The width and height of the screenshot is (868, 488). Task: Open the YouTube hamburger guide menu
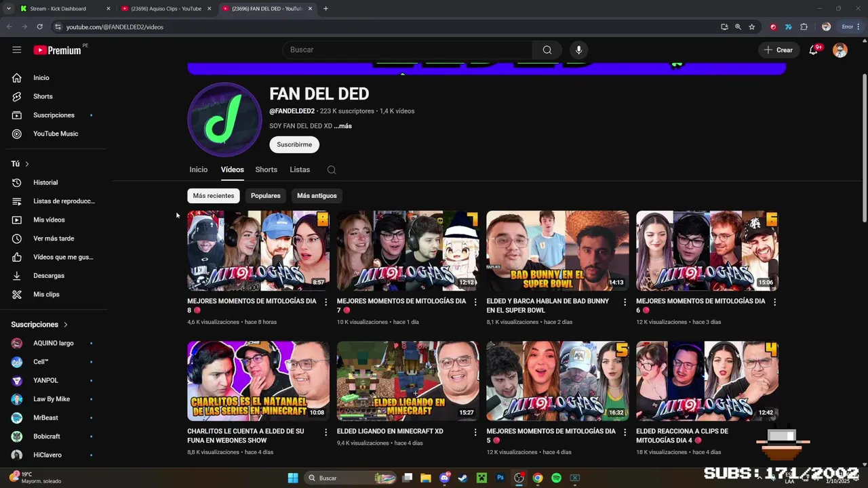(x=17, y=49)
